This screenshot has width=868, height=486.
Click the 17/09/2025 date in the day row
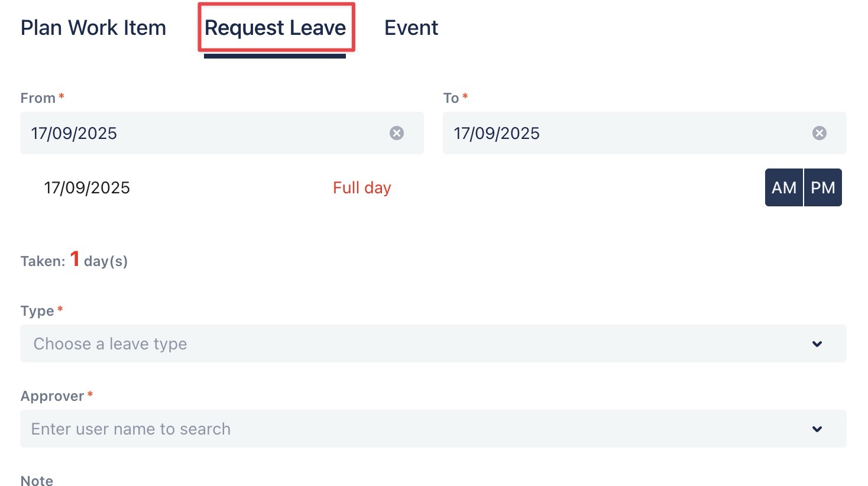(x=87, y=188)
